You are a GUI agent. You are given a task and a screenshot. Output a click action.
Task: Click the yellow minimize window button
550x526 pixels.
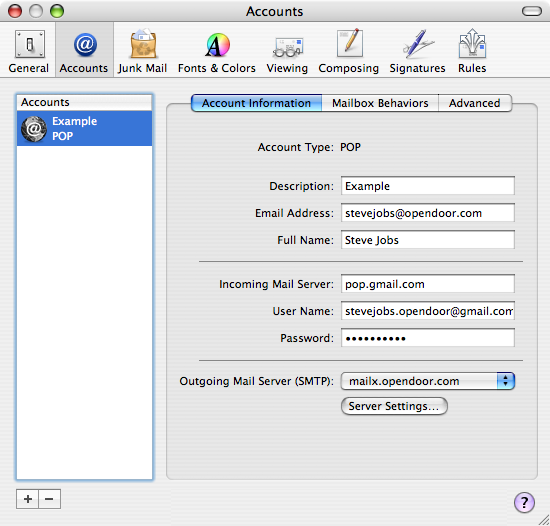36,11
